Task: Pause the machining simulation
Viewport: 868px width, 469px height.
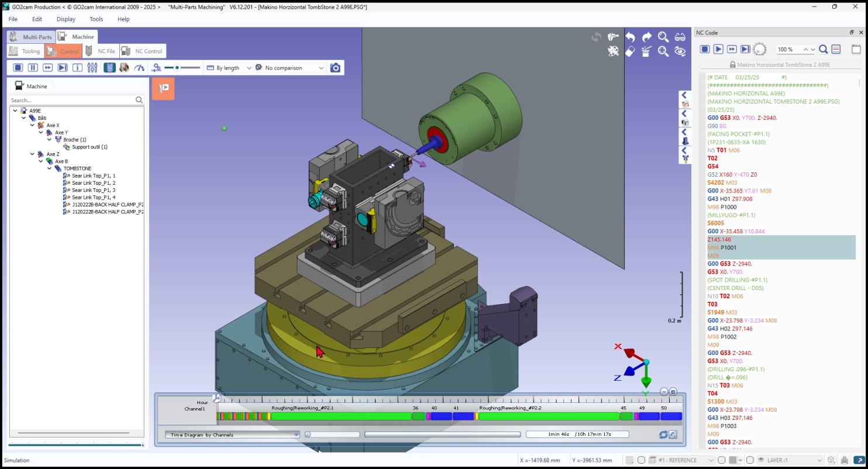Action: coord(33,67)
